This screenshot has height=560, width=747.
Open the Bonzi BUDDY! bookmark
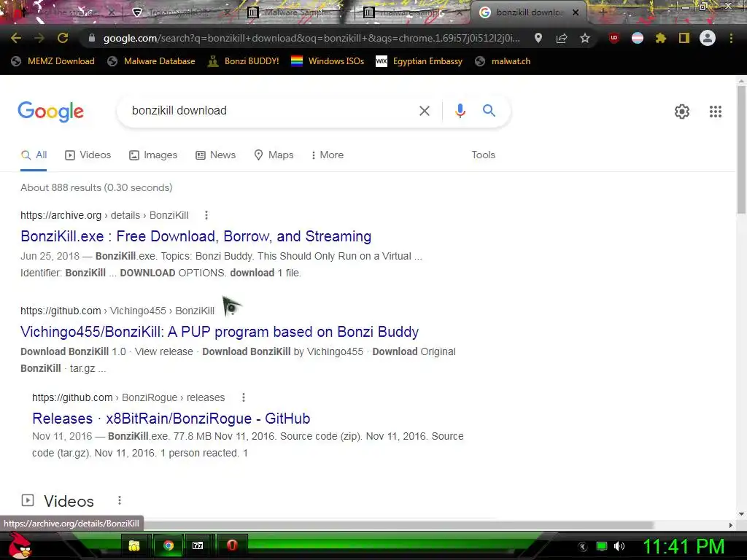point(244,61)
